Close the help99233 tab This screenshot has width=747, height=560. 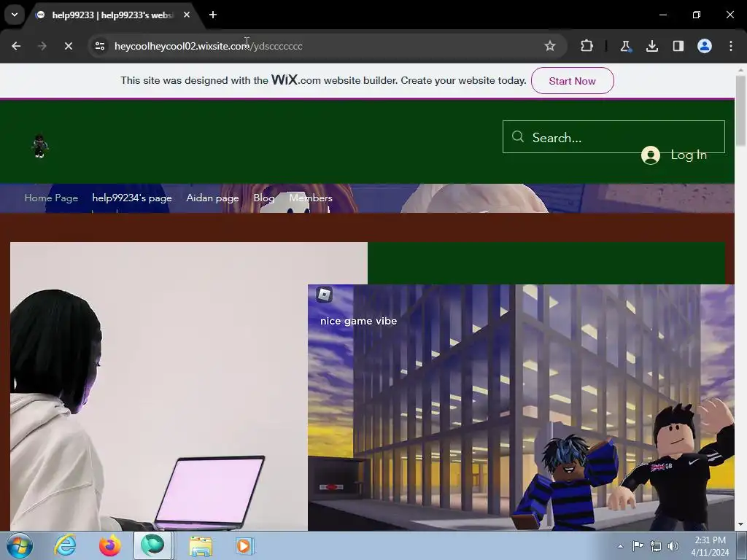coord(187,15)
